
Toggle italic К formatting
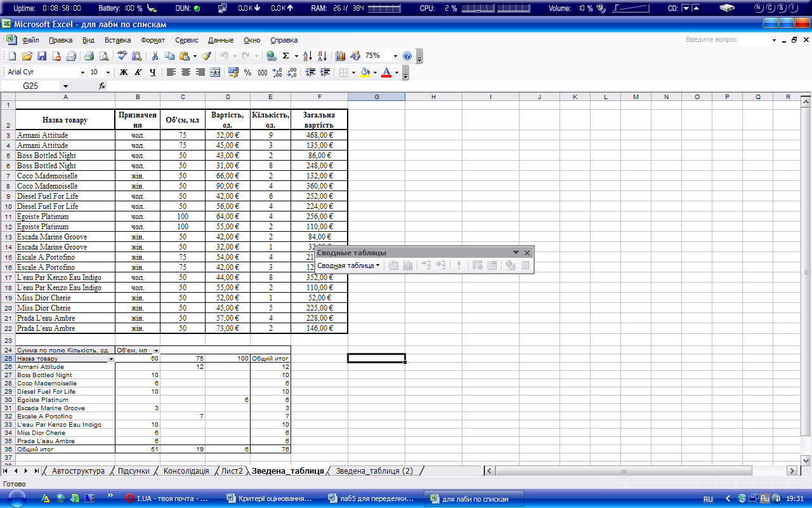point(138,72)
